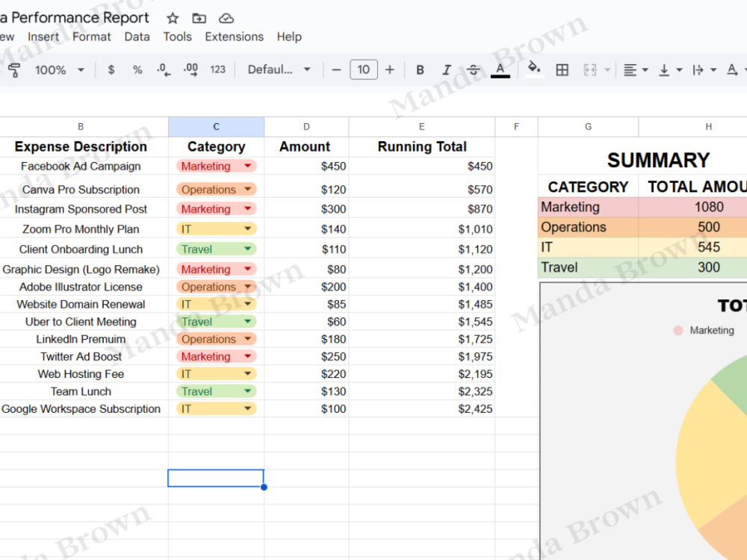Toggle bold formatting
The image size is (747, 560).
pos(420,70)
